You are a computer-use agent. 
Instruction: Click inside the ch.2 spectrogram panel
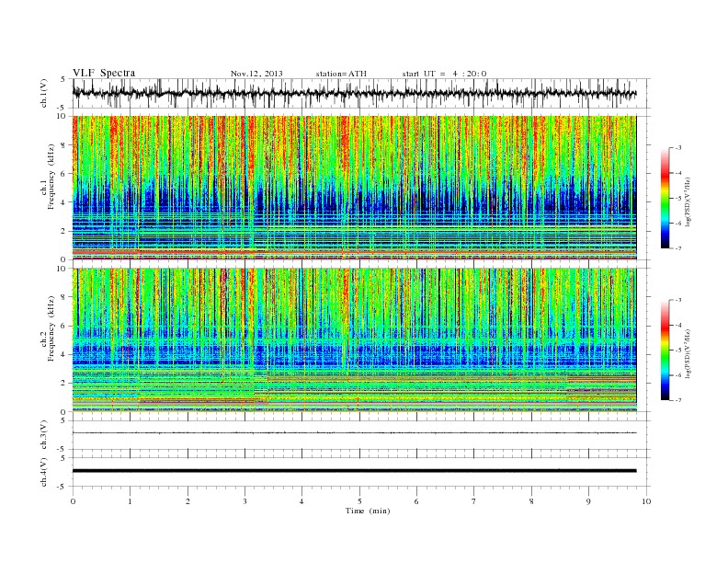[354, 339]
